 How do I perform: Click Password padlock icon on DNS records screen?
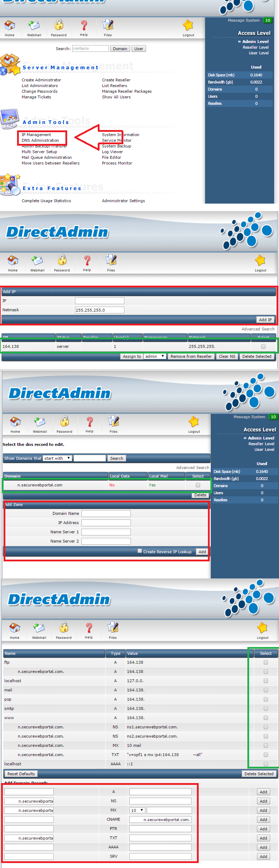coord(64,627)
